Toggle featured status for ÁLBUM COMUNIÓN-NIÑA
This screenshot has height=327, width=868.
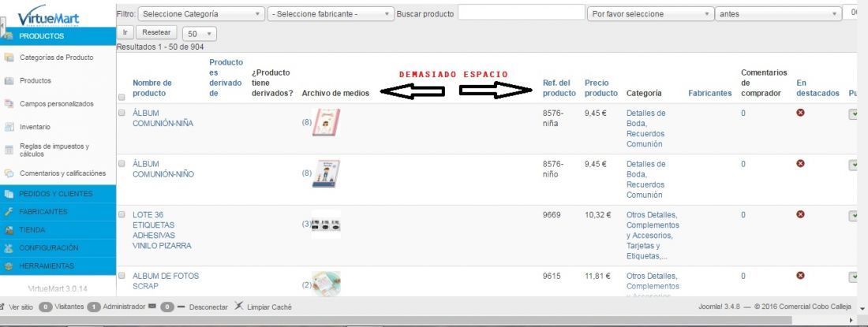click(x=800, y=113)
